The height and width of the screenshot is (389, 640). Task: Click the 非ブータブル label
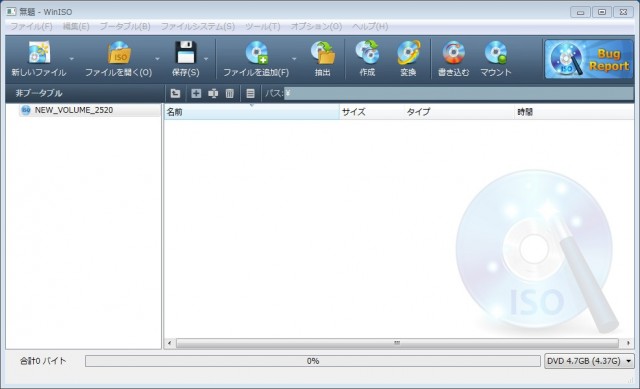pos(39,93)
